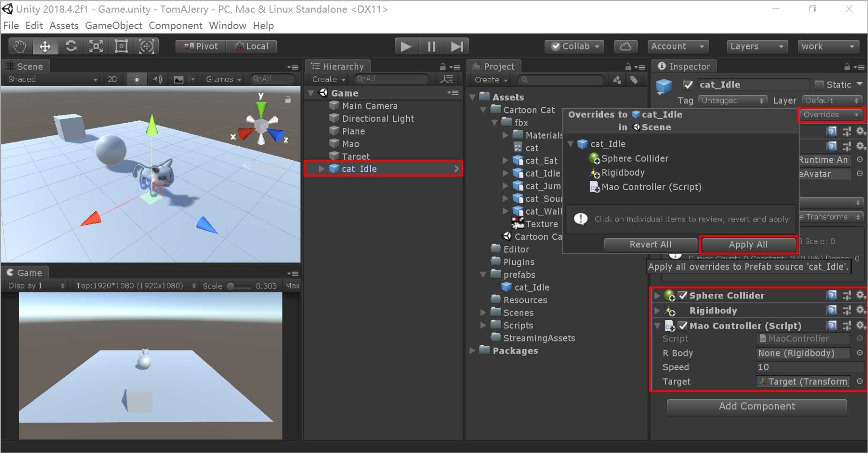868x453 pixels.
Task: Click scene view lock icon
Action: [x=288, y=99]
